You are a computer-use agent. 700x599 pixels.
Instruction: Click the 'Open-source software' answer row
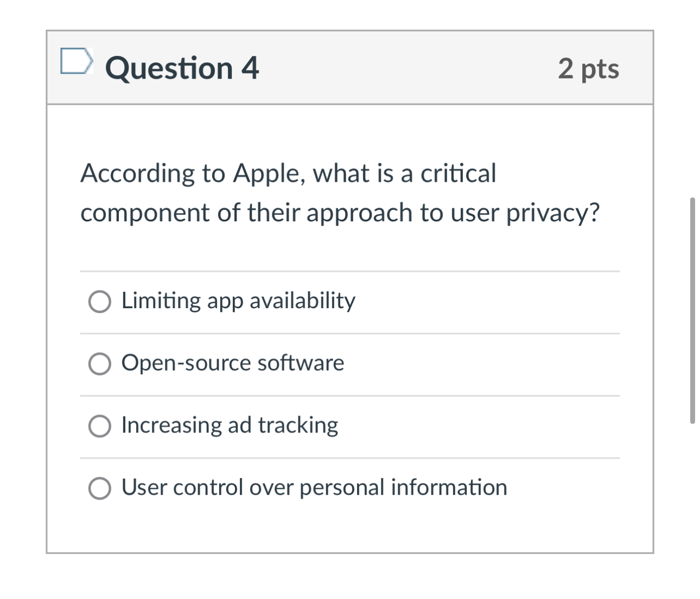click(232, 364)
